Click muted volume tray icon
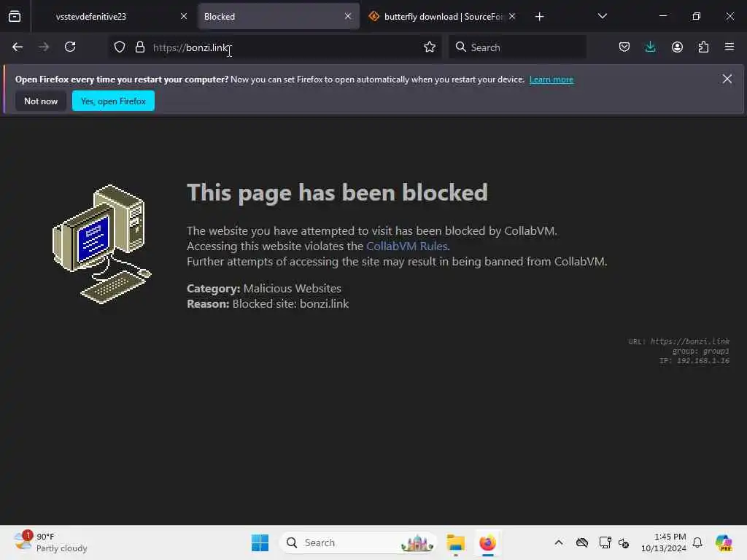Screen dimensions: 747x560 coord(624,542)
